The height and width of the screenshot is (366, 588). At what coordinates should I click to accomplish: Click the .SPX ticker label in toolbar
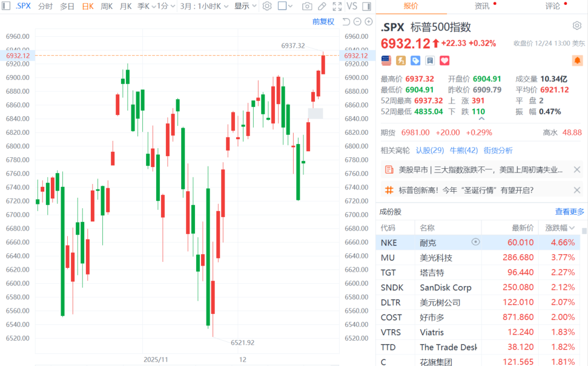[23, 6]
